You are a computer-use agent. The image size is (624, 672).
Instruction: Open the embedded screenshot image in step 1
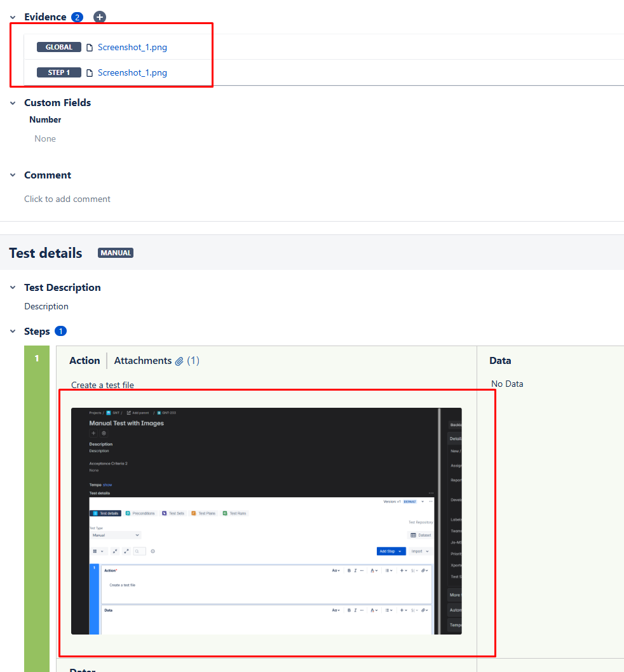click(x=266, y=521)
